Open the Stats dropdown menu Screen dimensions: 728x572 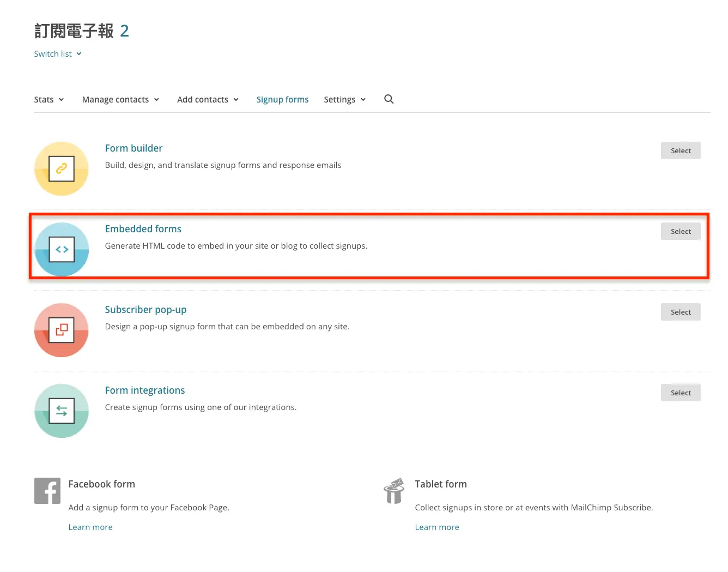click(49, 99)
